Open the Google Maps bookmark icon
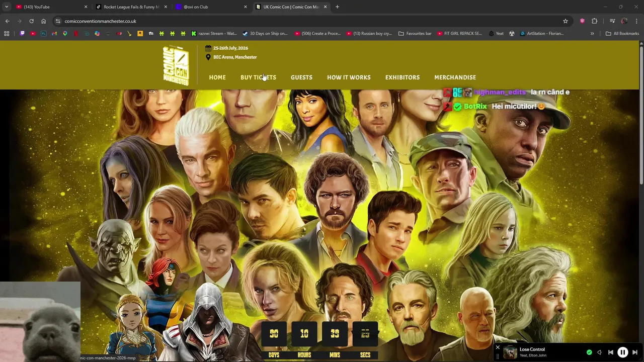Screen dimensions: 644x362 coord(65,34)
